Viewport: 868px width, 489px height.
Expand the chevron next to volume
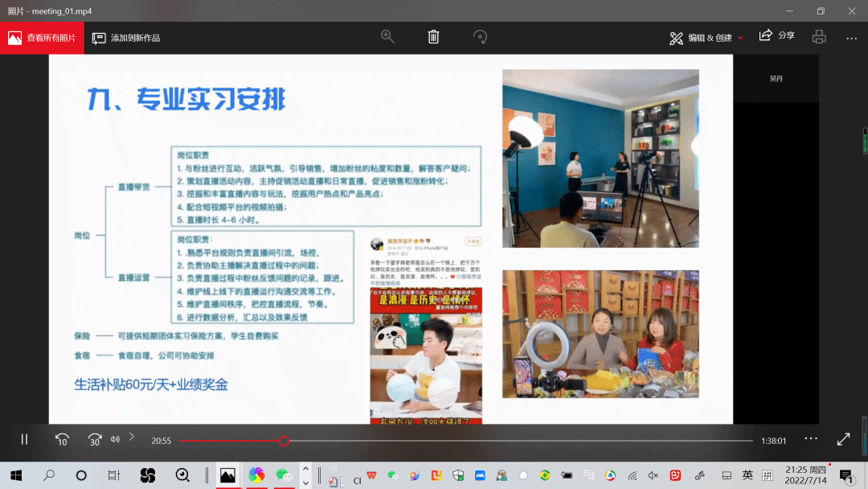[132, 437]
